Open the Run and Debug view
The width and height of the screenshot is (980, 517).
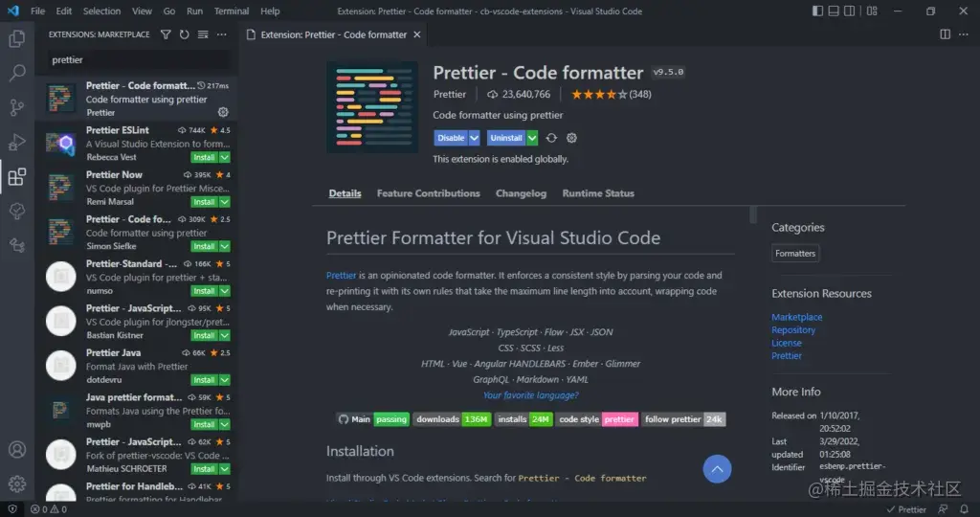pos(17,143)
